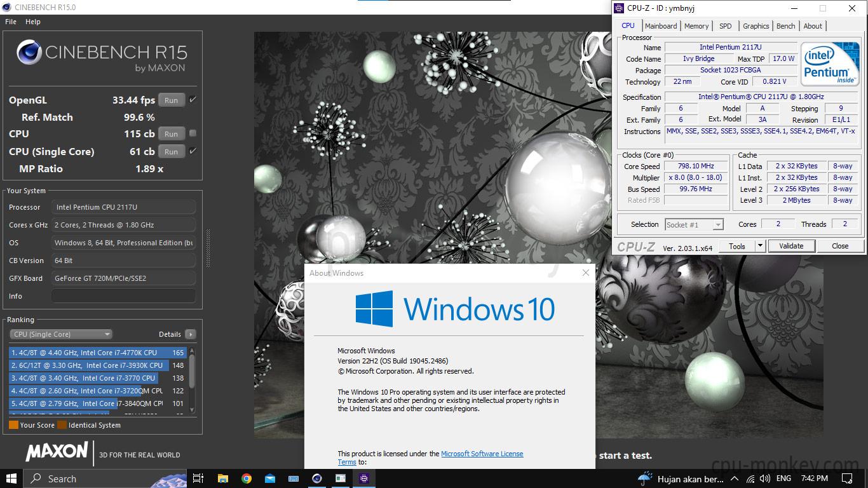The width and height of the screenshot is (868, 488).
Task: Open the weather umbrella widget
Action: [645, 478]
